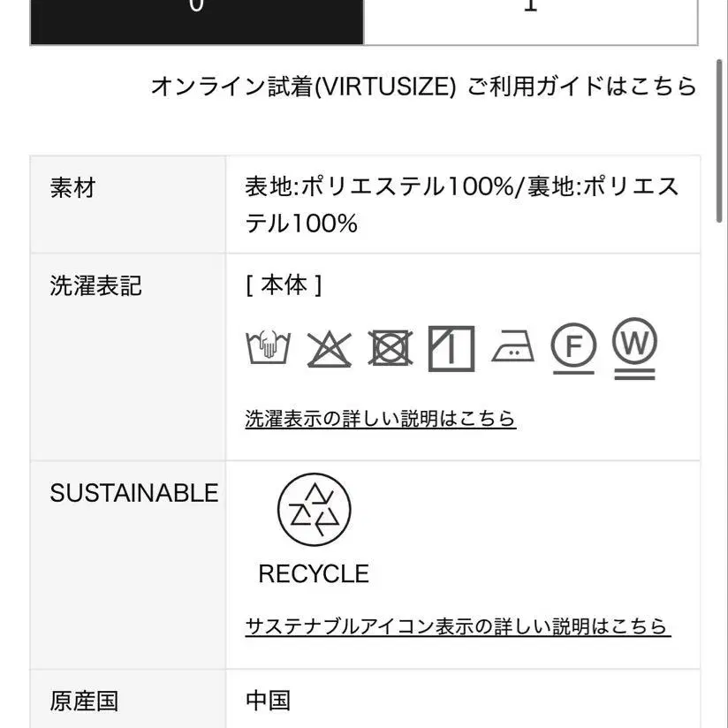Screen dimensions: 728x728
Task: Open the online fitting VIRTUSIZE guide link
Action: pos(423,87)
